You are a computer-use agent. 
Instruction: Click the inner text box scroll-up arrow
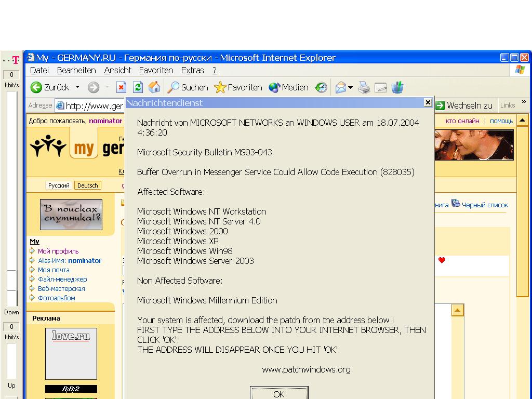pyautogui.click(x=457, y=310)
